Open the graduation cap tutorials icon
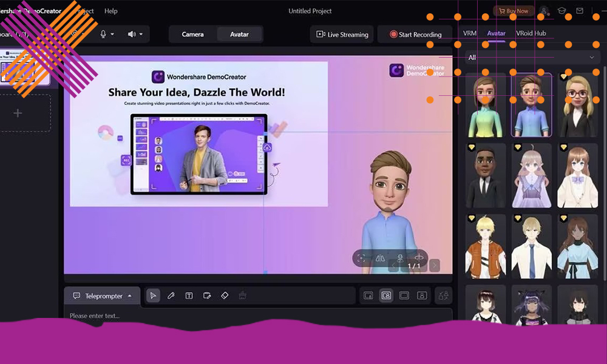This screenshot has width=607, height=364. [x=561, y=11]
